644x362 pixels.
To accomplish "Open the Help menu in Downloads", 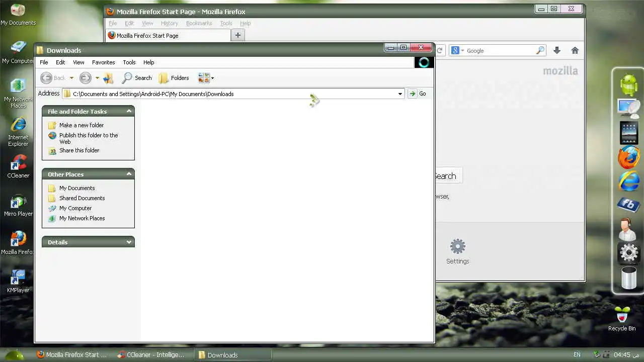I will pyautogui.click(x=148, y=62).
